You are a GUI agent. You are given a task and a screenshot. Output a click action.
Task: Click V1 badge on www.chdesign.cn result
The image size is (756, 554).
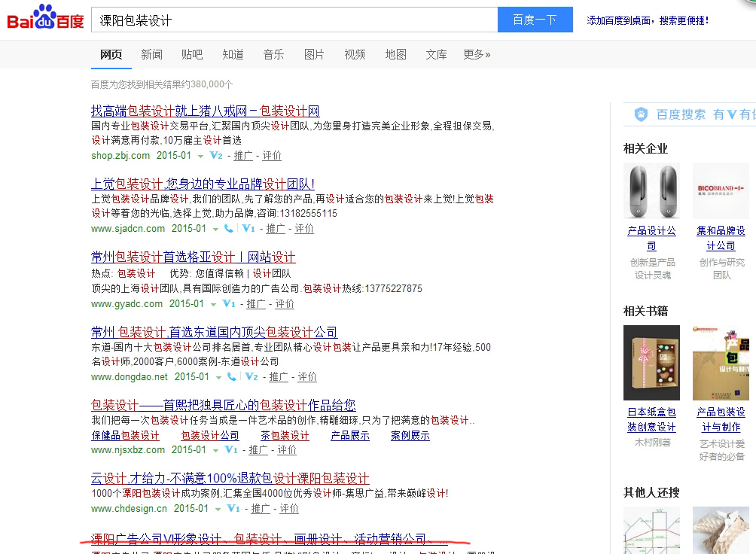[x=233, y=508]
